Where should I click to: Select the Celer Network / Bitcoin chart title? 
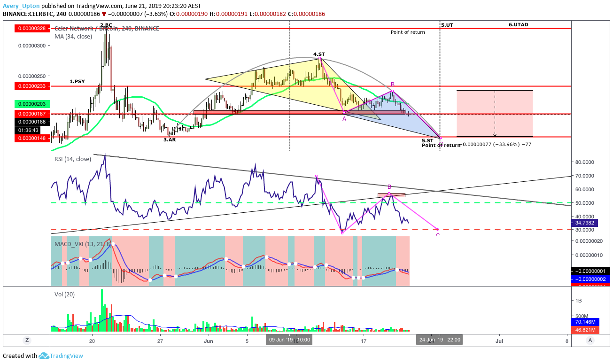(107, 28)
